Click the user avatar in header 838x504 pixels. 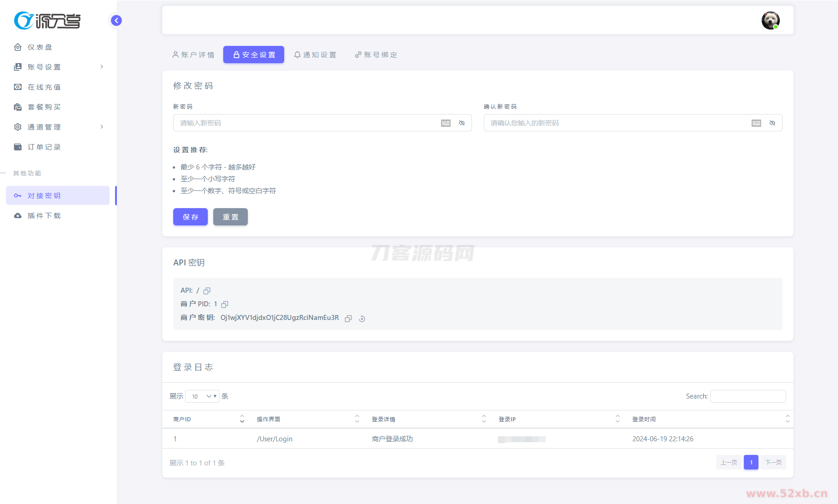[770, 20]
